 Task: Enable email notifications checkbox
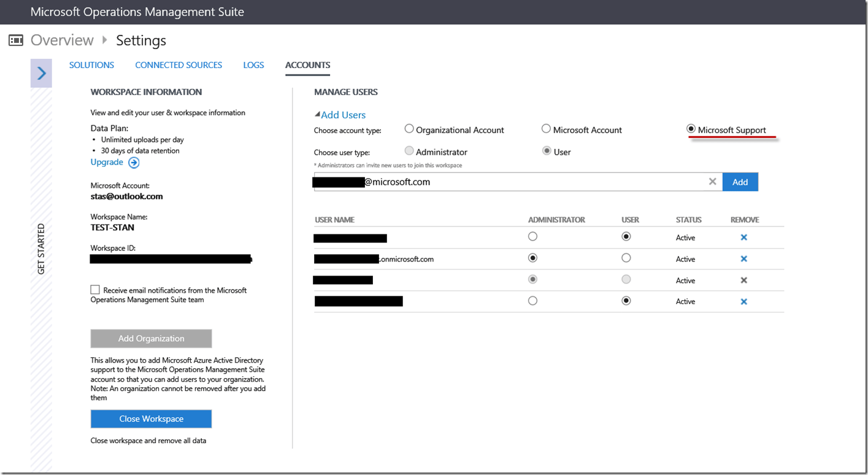click(x=95, y=290)
